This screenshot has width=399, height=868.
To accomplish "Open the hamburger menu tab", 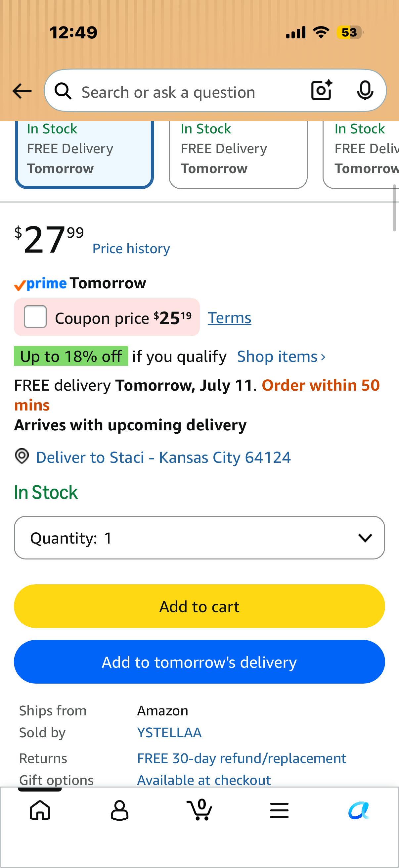I will pos(280,810).
